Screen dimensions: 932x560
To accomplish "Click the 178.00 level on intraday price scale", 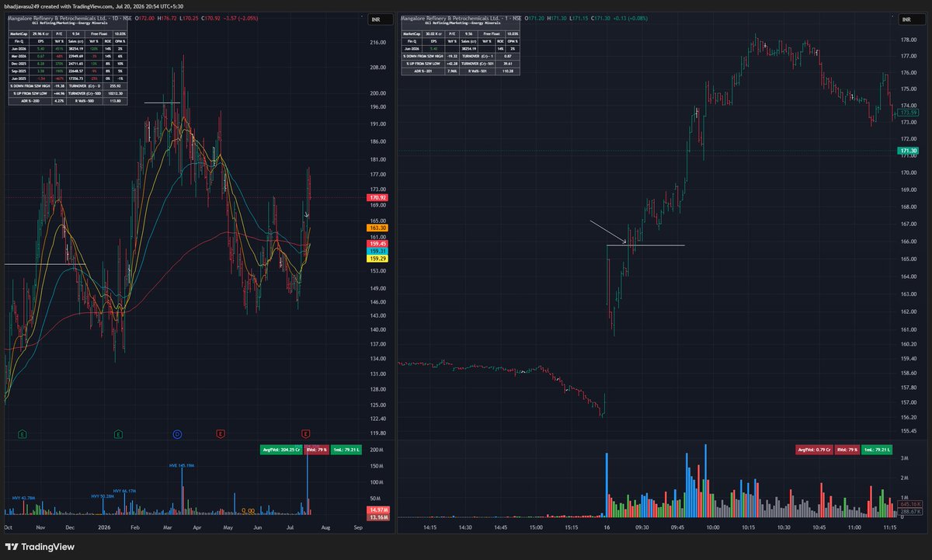I will (x=909, y=40).
